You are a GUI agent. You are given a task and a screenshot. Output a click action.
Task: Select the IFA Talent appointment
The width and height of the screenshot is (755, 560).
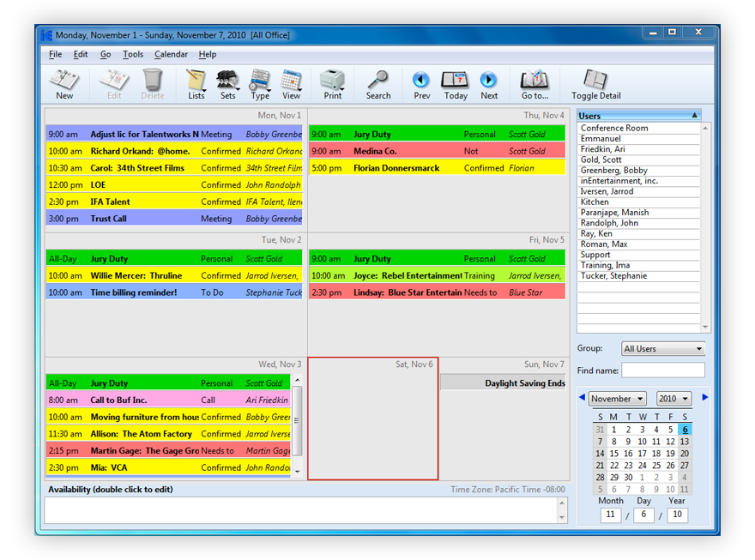click(x=174, y=202)
